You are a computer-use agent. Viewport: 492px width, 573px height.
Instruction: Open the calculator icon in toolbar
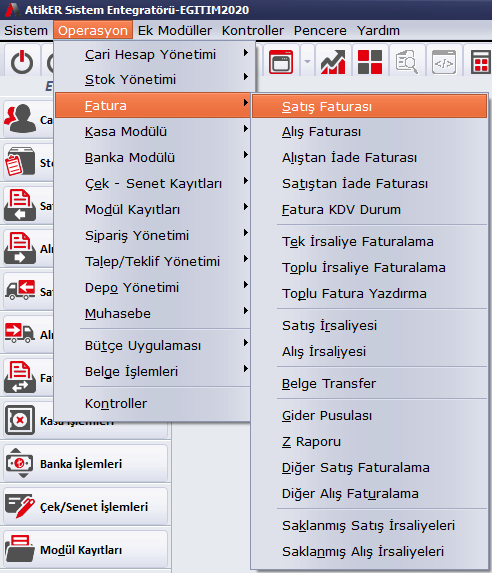coord(480,62)
